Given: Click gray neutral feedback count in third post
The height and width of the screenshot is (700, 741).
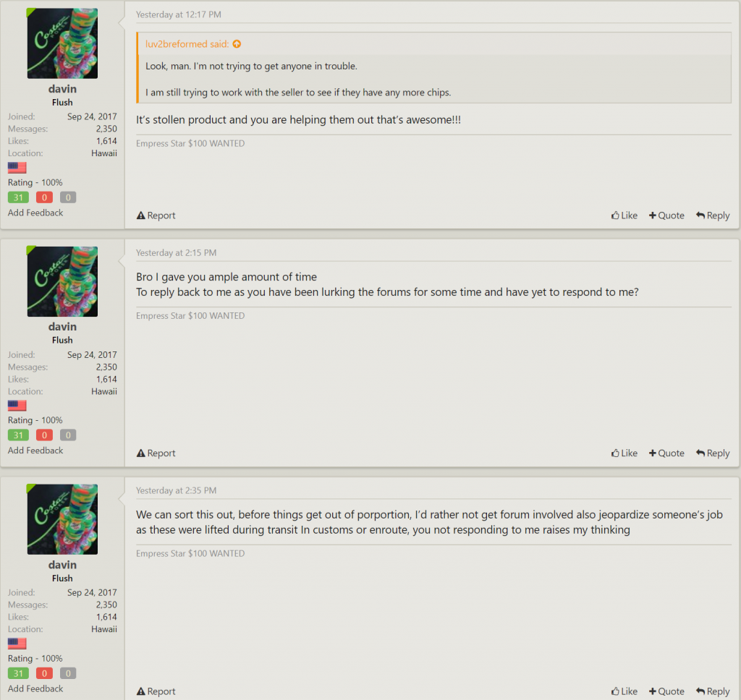Looking at the screenshot, I should click(68, 673).
